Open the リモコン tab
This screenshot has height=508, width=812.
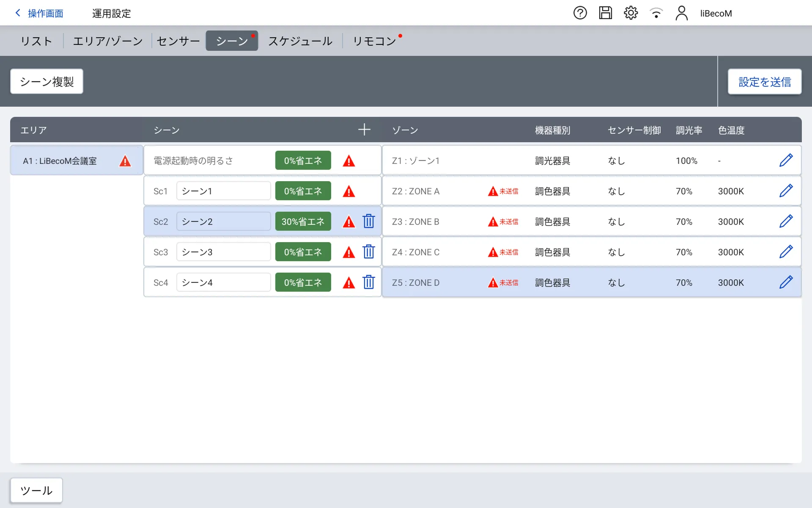click(374, 41)
